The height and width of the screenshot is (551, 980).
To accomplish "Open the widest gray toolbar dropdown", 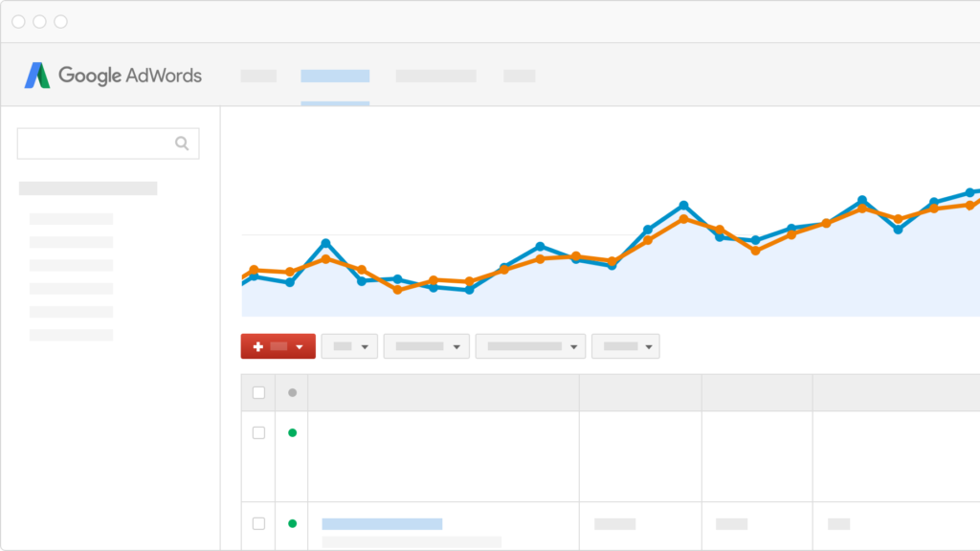I will (530, 346).
